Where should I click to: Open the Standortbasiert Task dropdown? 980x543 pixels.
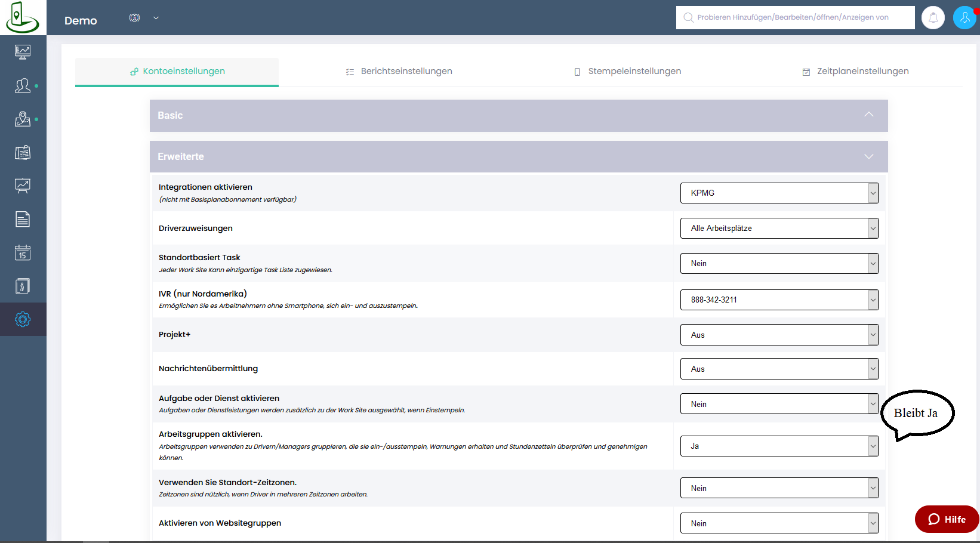(779, 263)
